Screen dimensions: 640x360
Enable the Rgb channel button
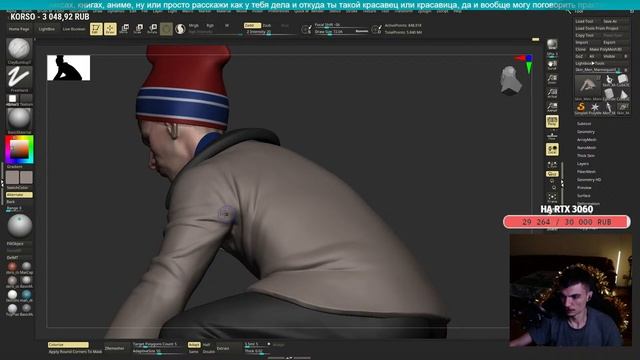(210, 25)
